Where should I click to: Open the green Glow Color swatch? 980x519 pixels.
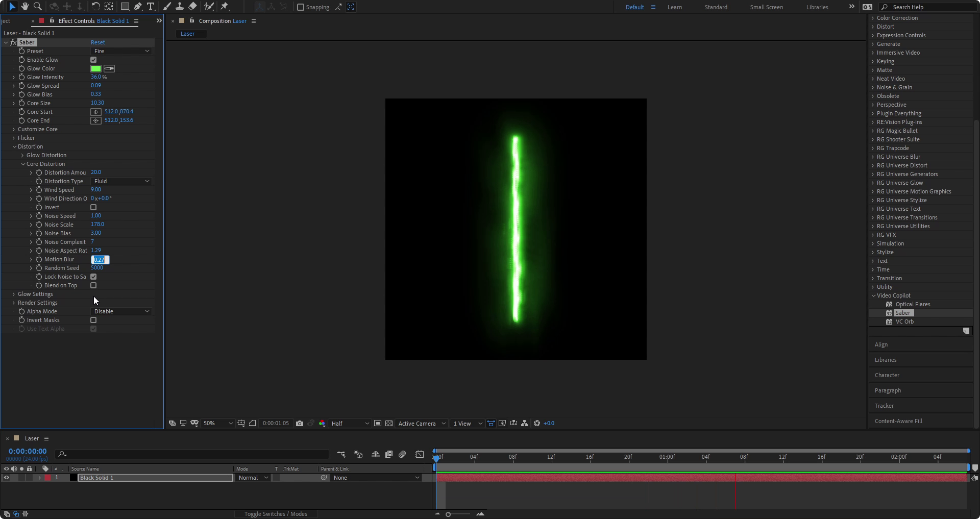coord(96,68)
